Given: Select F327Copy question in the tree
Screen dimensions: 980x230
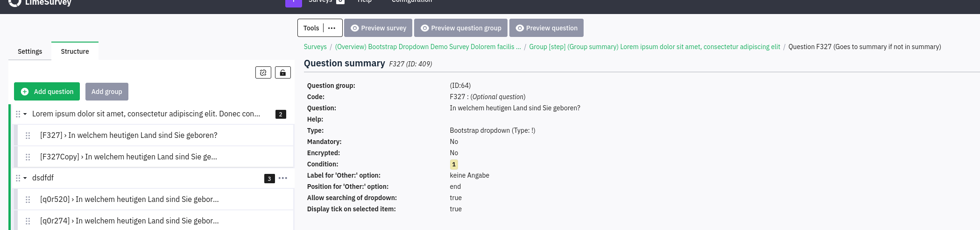Looking at the screenshot, I should [x=128, y=157].
